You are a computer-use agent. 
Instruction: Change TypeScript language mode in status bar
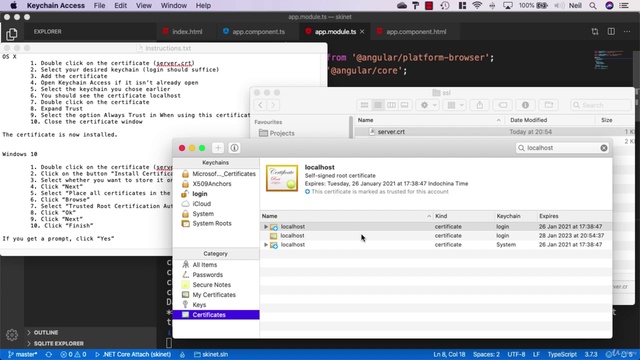coord(562,354)
